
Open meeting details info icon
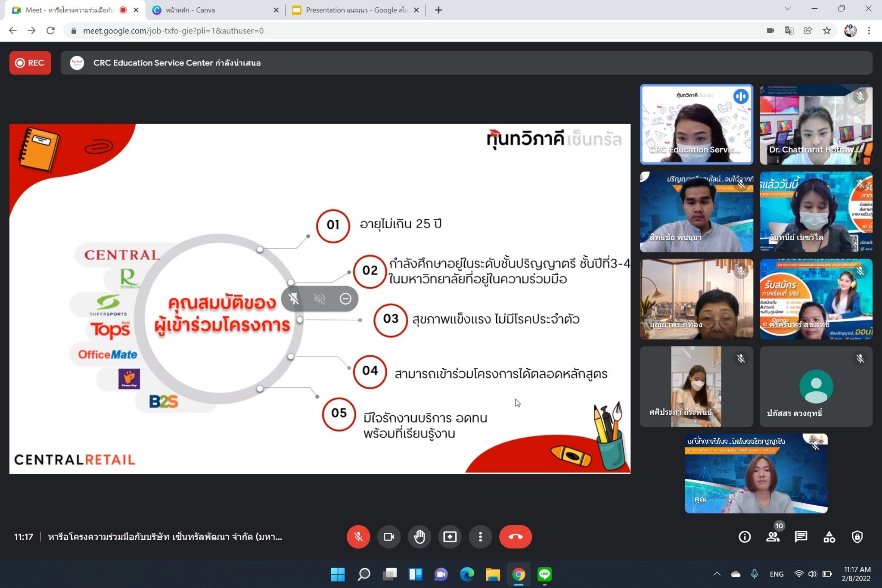pyautogui.click(x=744, y=537)
